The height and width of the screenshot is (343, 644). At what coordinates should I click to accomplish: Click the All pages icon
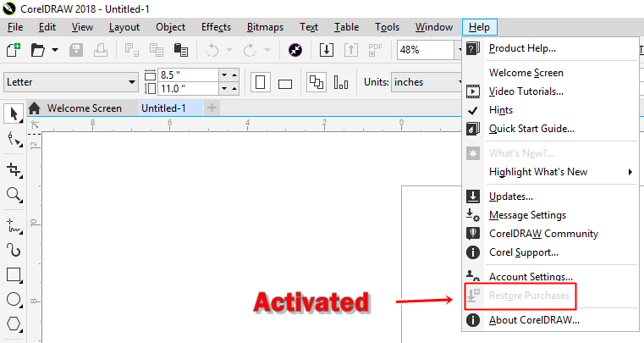coord(316,82)
